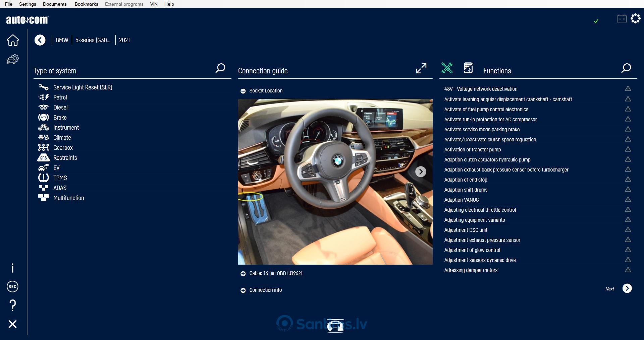Check battery voltage icon at top right
Screen dimensions: 644x340
click(x=622, y=19)
